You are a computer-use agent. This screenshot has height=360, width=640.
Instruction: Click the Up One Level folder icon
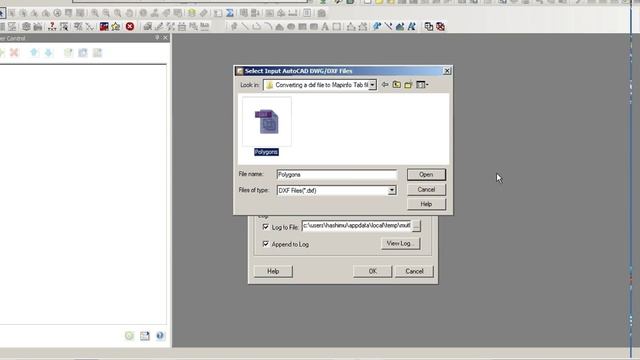tap(396, 84)
